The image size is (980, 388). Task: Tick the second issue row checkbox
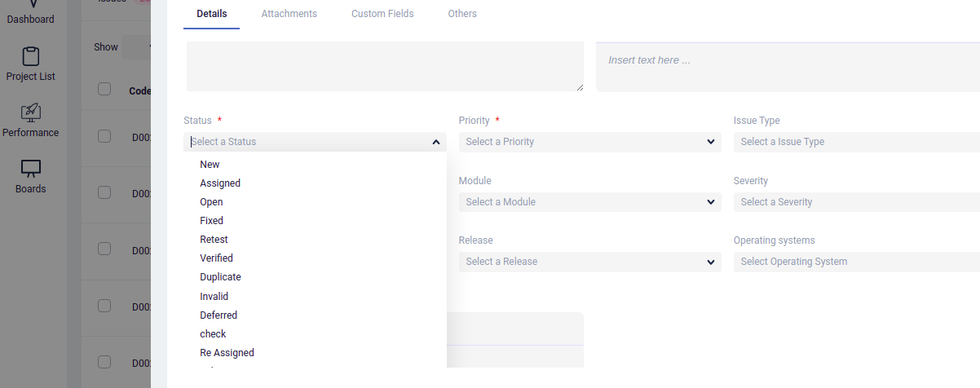coord(104,192)
